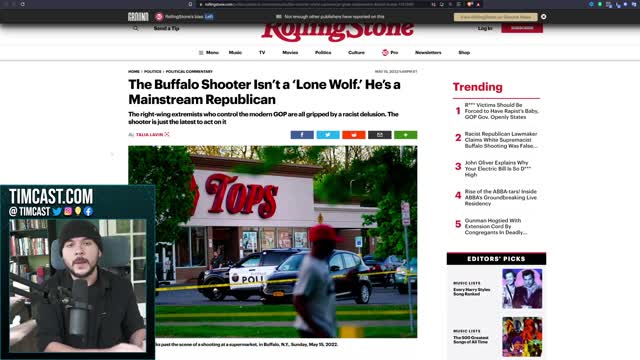The width and height of the screenshot is (640, 360).
Task: Open trending story Racist Republican Lawmaker
Action: tap(501, 140)
